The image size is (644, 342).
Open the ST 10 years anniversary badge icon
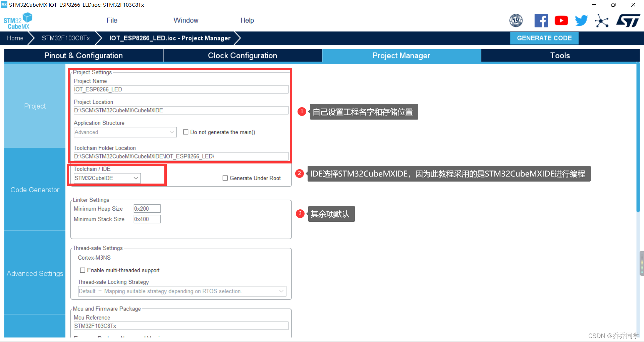coord(516,20)
